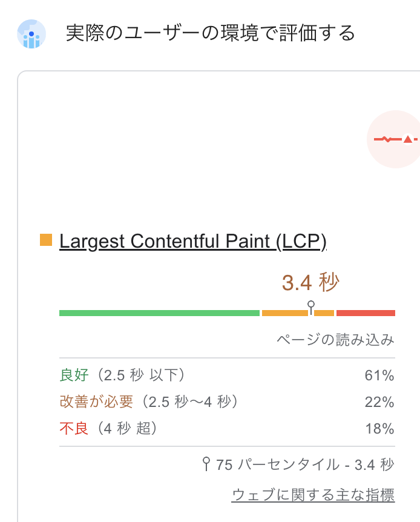
Task: Click the 良好 (2.5 秒 以下) row label
Action: 122,375
